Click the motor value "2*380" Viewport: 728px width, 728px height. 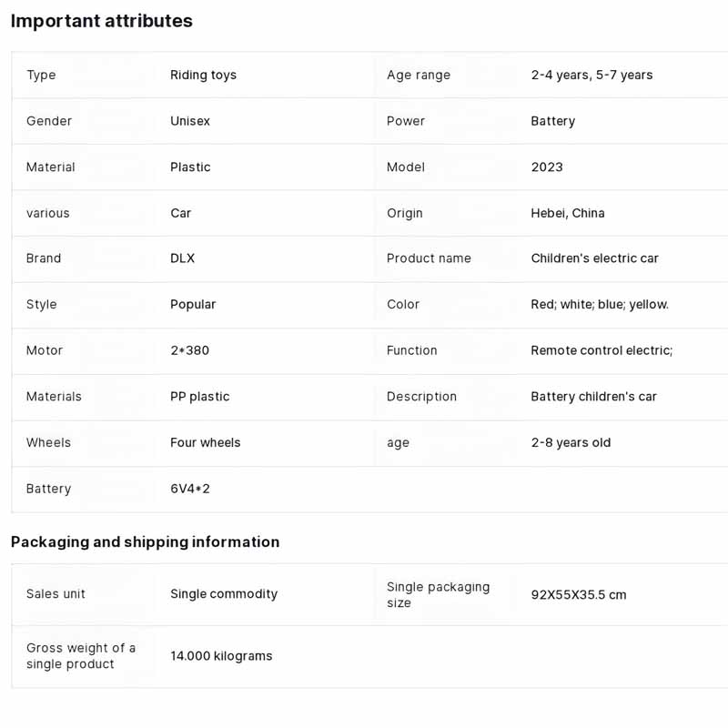[x=189, y=350]
